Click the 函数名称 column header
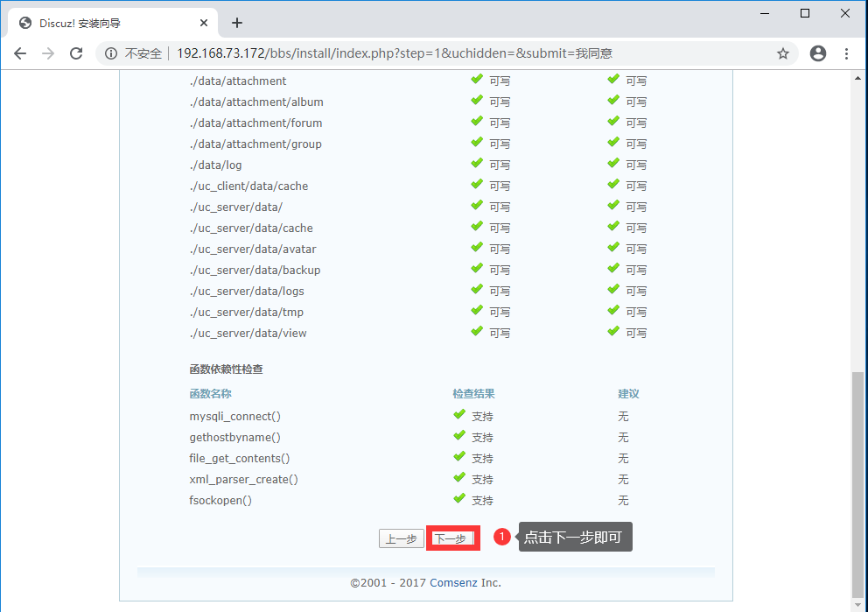Screen dimensions: 868x612 pos(210,394)
